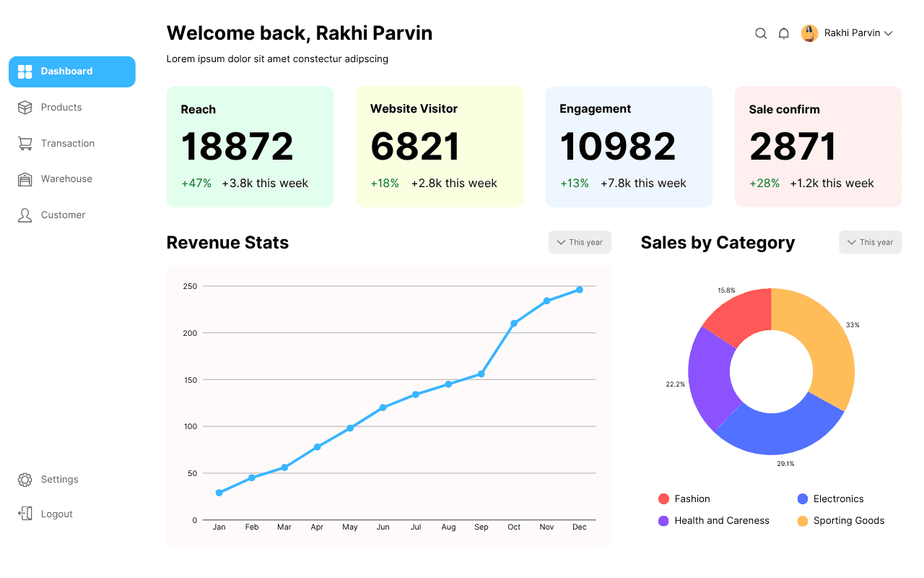Image resolution: width=924 pixels, height=578 pixels.
Task: Click the Rakhi Parvin profile avatar
Action: pos(809,33)
